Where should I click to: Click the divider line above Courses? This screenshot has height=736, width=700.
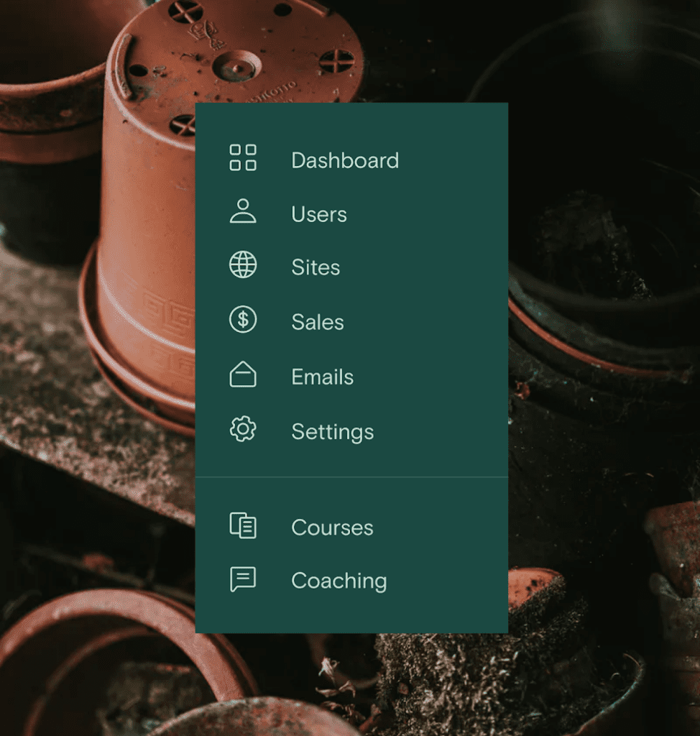click(x=351, y=477)
